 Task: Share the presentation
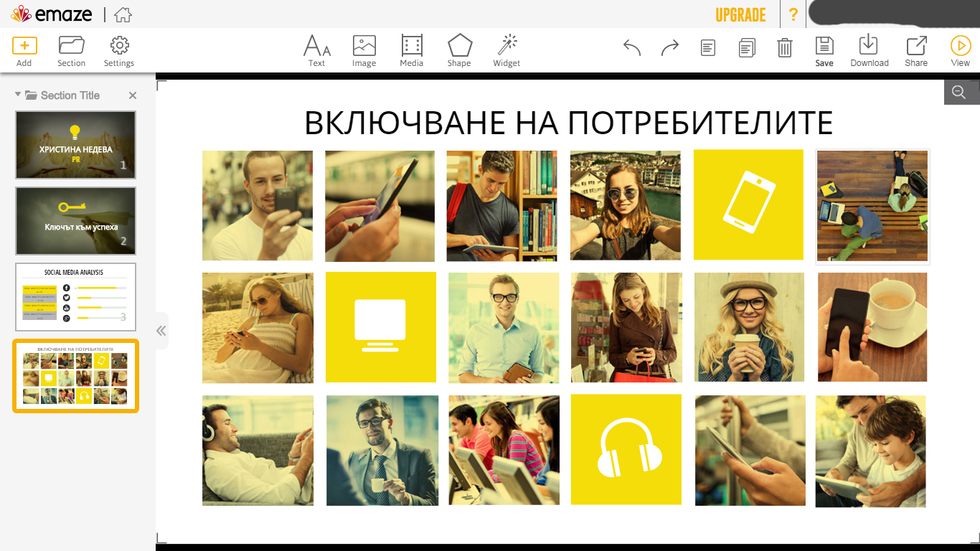tap(916, 47)
